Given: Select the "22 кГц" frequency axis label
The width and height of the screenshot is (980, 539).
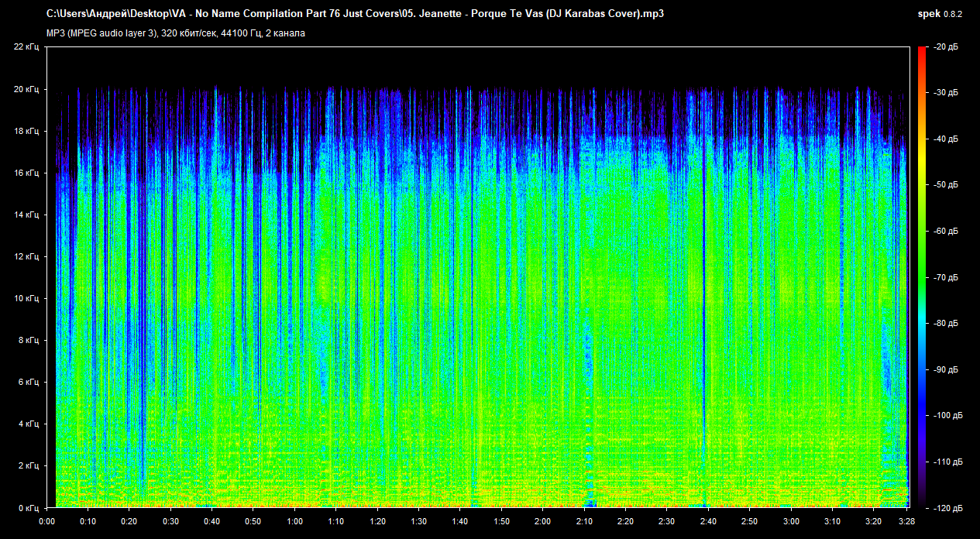Looking at the screenshot, I should click(27, 47).
